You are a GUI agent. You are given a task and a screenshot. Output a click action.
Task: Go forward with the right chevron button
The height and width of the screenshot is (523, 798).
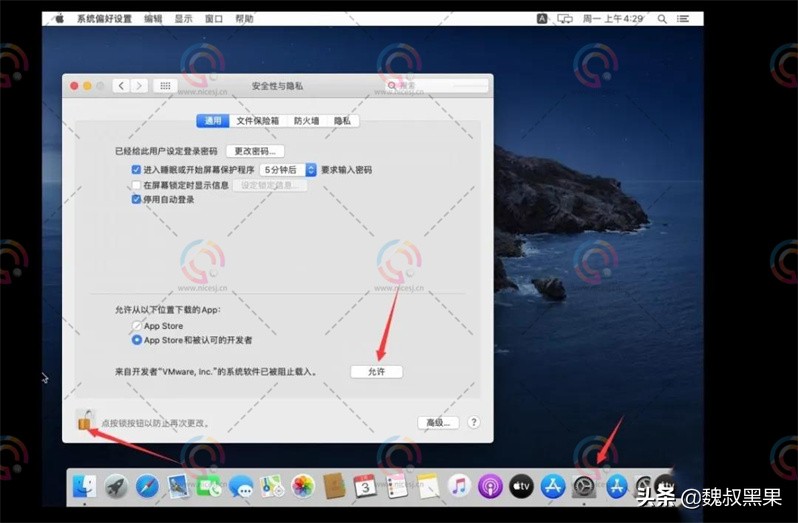point(139,86)
